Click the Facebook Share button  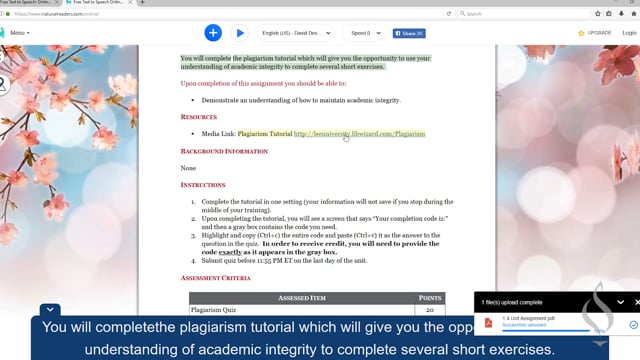point(409,33)
